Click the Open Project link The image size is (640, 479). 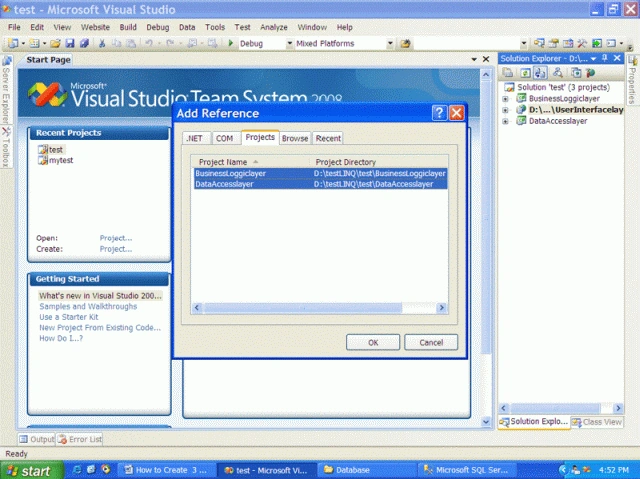tap(116, 238)
